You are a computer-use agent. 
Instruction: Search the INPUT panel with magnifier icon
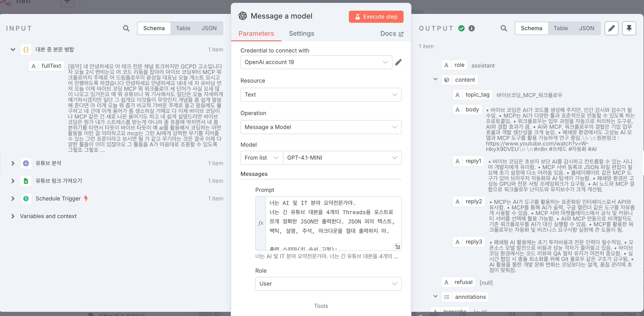pyautogui.click(x=126, y=28)
